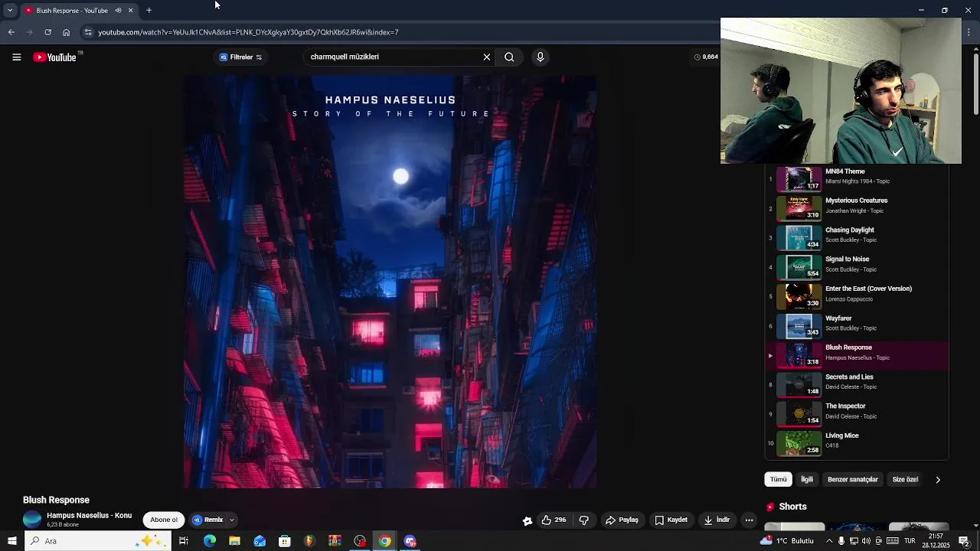
Task: Expand the system tray hidden icons chevron
Action: (829, 541)
